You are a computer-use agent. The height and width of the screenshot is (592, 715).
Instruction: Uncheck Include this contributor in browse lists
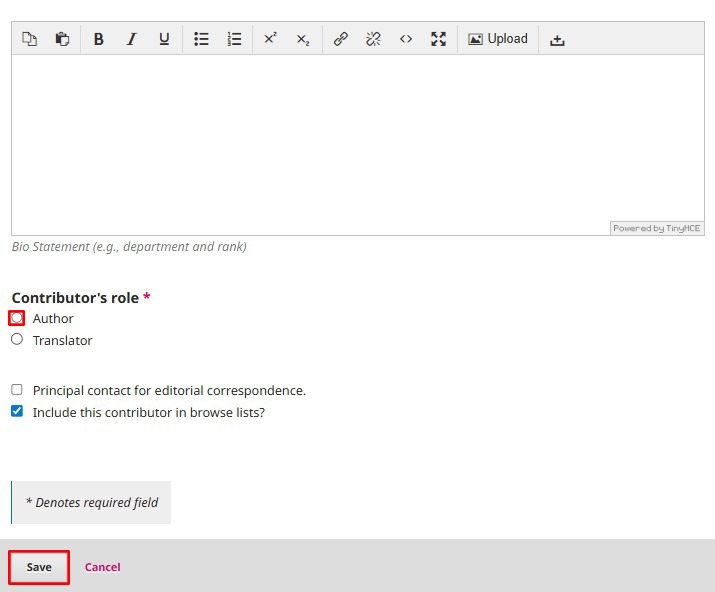pyautogui.click(x=17, y=411)
